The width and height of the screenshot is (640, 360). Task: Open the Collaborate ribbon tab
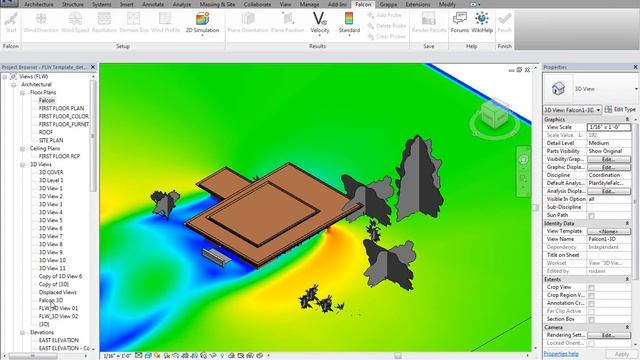pyautogui.click(x=257, y=4)
